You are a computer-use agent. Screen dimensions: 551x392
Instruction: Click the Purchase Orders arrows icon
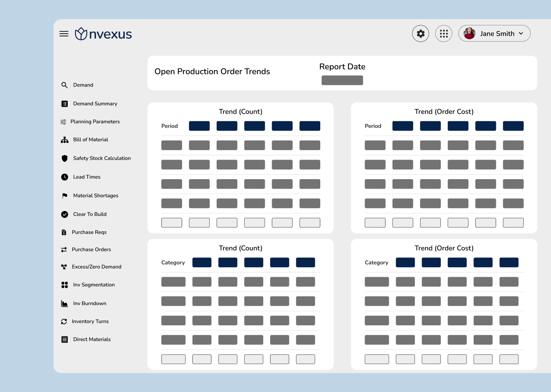pyautogui.click(x=64, y=250)
